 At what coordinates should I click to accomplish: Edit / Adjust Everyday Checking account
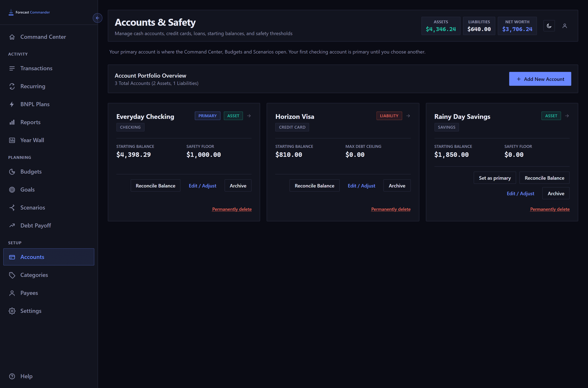click(x=202, y=186)
